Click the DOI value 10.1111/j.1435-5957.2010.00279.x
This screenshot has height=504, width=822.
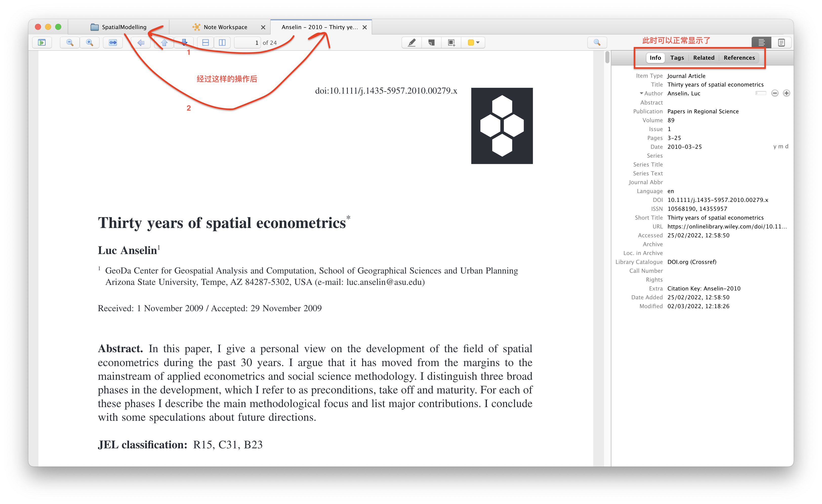(717, 200)
